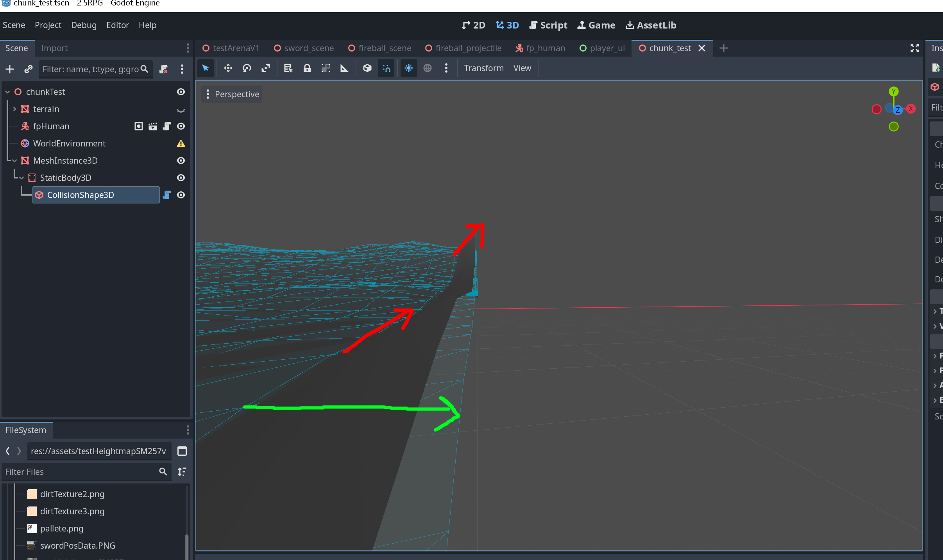943x560 pixels.
Task: Open the Debug menu
Action: [84, 25]
